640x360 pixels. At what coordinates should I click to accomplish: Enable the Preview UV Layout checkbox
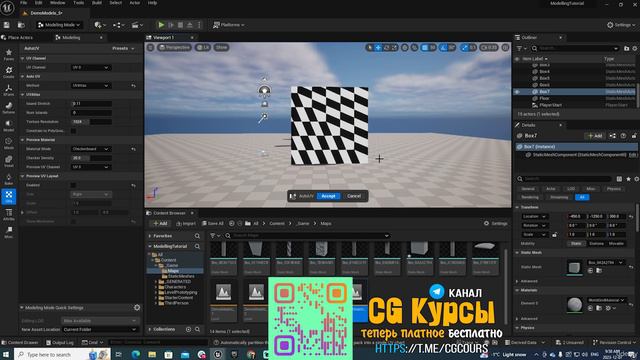(x=73, y=185)
